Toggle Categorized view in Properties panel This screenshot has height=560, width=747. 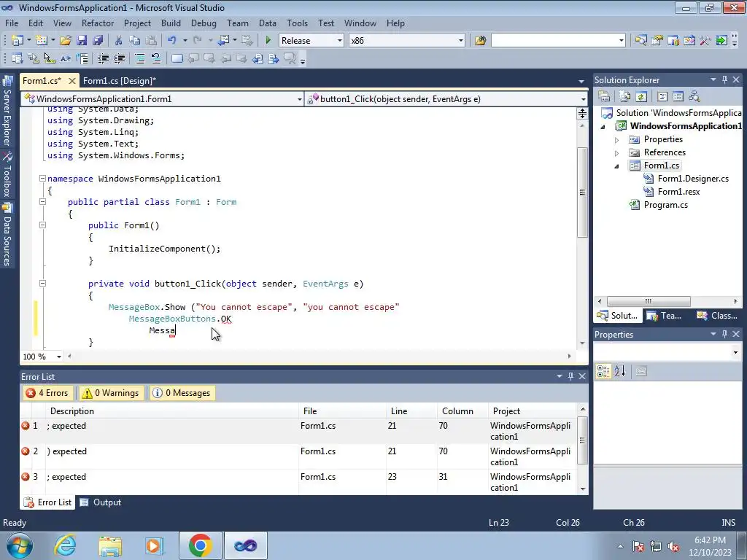click(603, 371)
